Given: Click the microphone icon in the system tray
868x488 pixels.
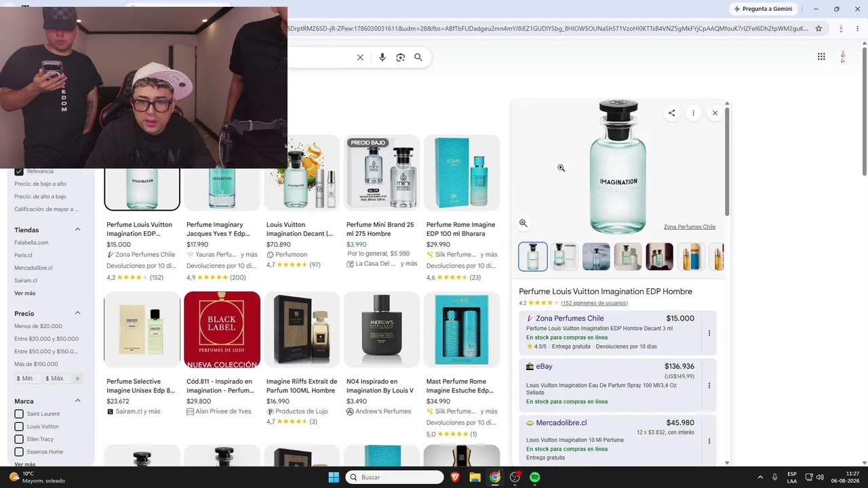Looking at the screenshot, I should (x=775, y=477).
